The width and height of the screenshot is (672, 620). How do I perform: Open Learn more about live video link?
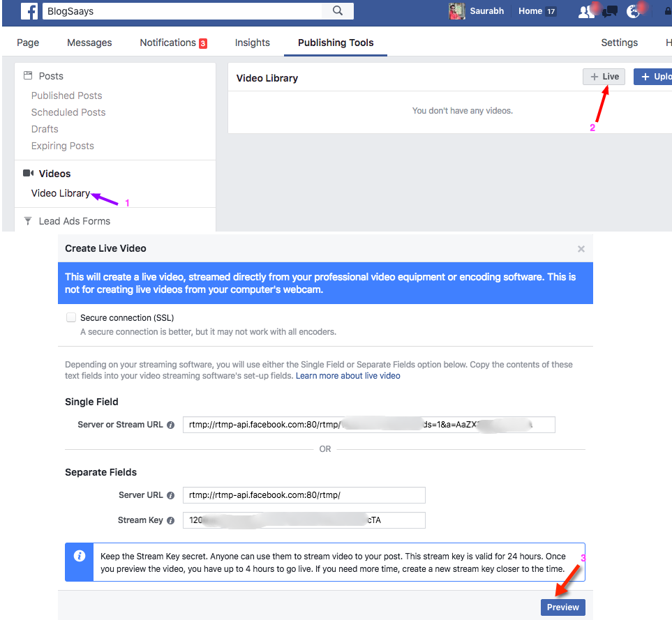[x=348, y=375]
